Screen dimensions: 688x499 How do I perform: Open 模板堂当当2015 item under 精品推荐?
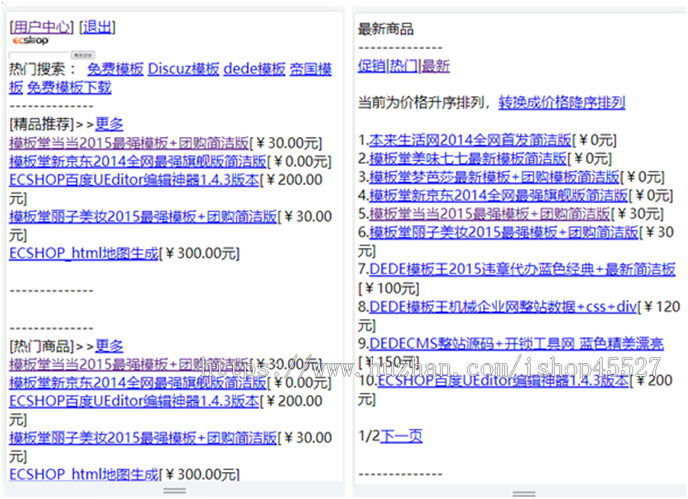point(129,143)
